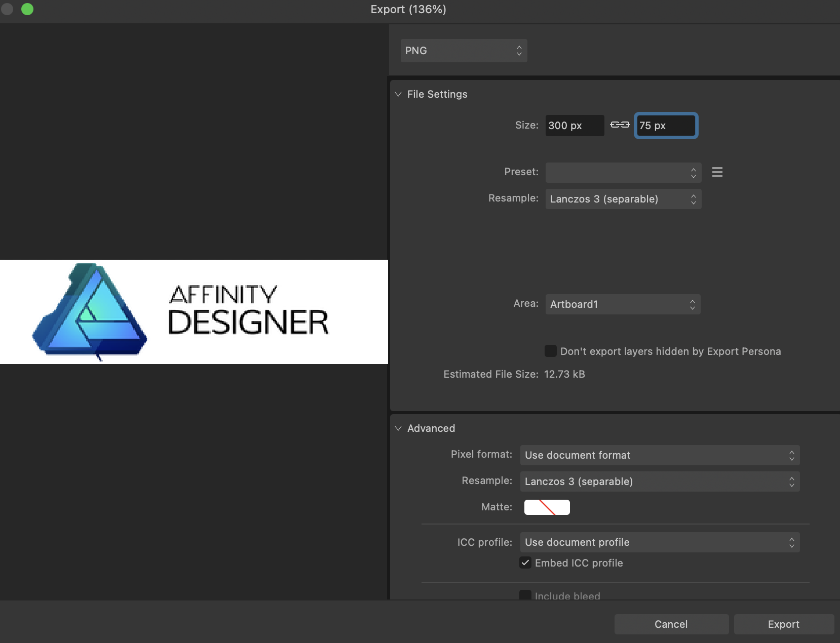The height and width of the screenshot is (643, 840).
Task: Click the Export button
Action: [784, 624]
